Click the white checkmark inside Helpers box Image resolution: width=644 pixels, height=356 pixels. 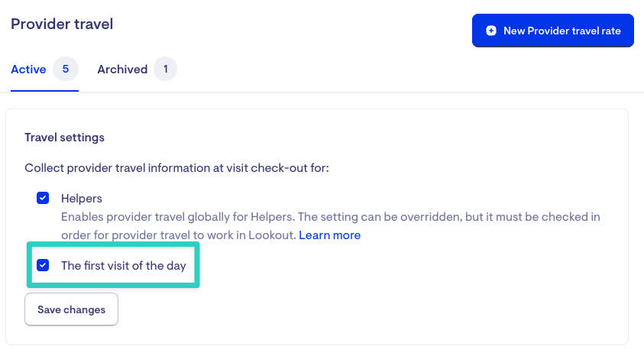43,198
